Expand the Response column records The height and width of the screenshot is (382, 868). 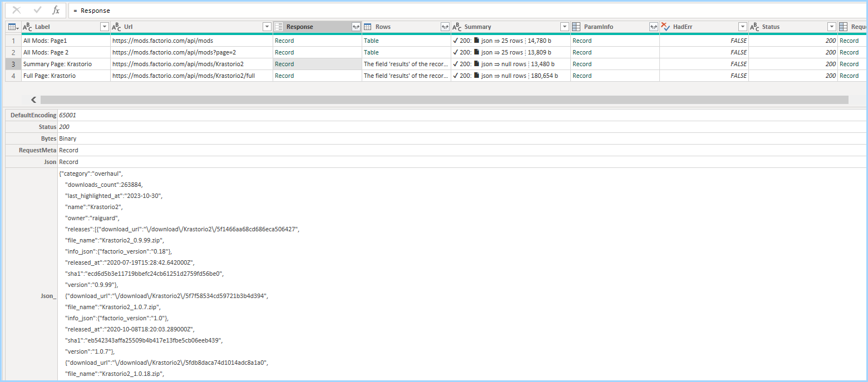coord(356,27)
